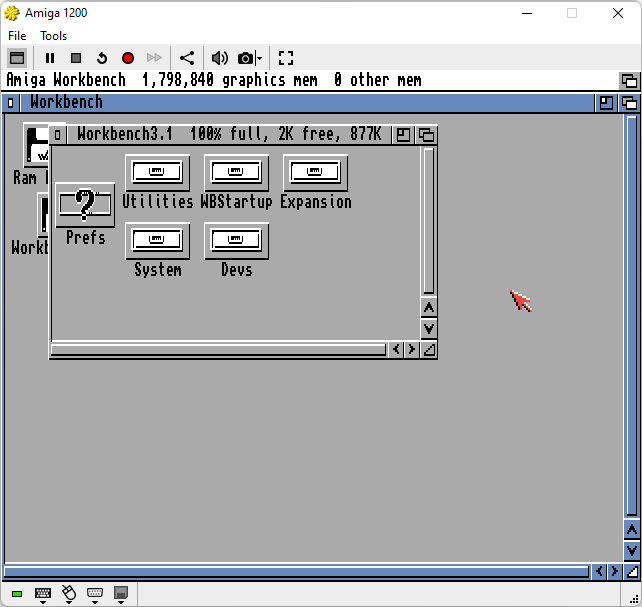Open the floppy disk dropdown in the status bar
642x607 pixels.
(122, 594)
